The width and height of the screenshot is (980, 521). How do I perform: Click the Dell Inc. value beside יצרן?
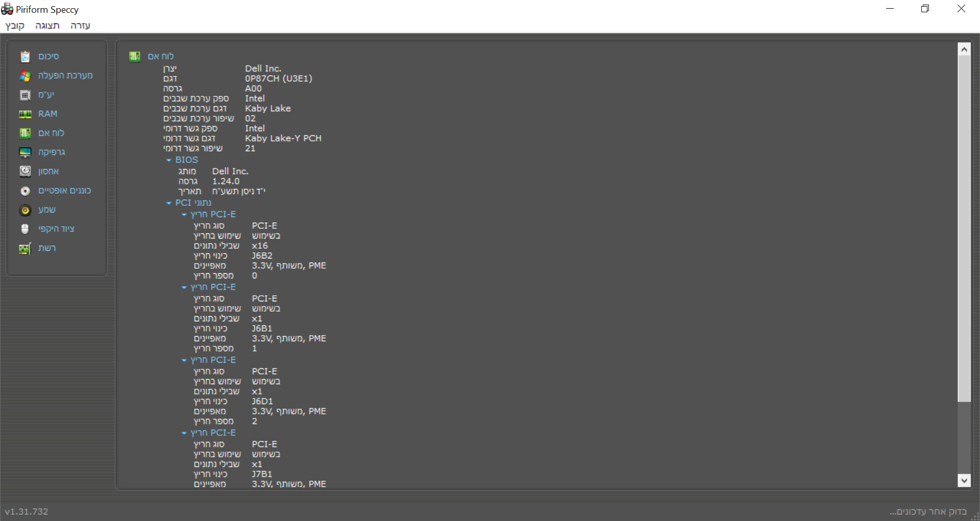(x=263, y=68)
